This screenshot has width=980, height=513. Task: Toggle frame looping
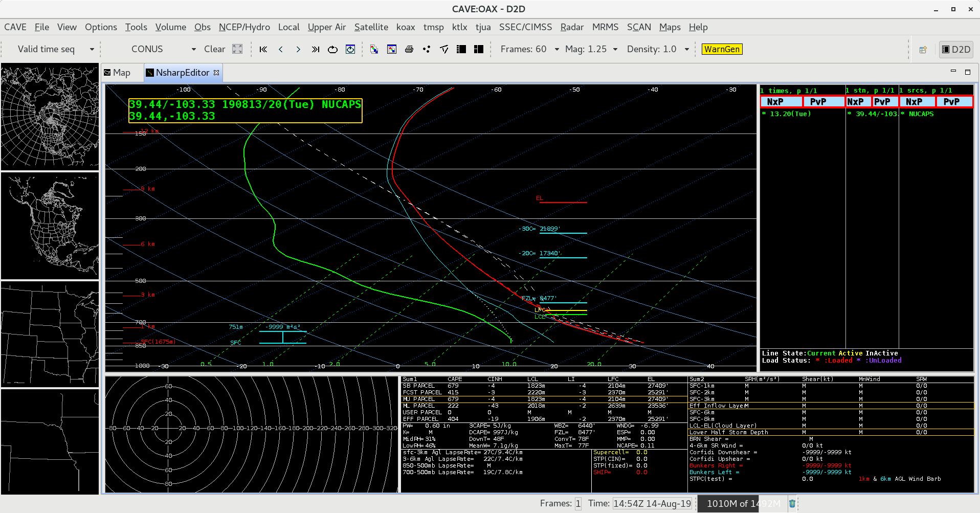pyautogui.click(x=333, y=49)
